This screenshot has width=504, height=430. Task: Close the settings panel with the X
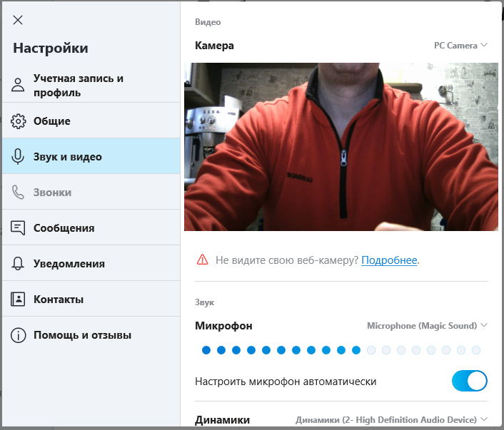coord(18,20)
